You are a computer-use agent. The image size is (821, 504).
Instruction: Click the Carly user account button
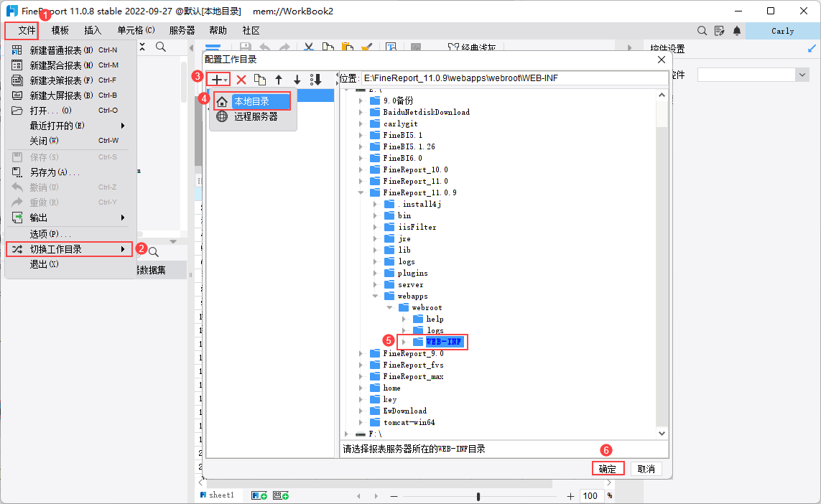[x=783, y=31]
